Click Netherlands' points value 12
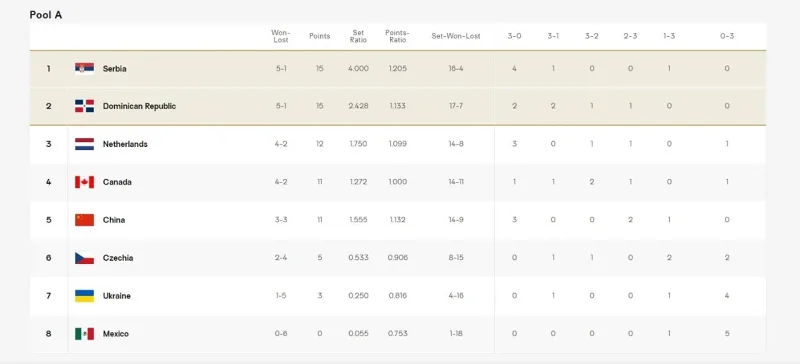Viewport: 800px width, 364px height. pos(319,144)
